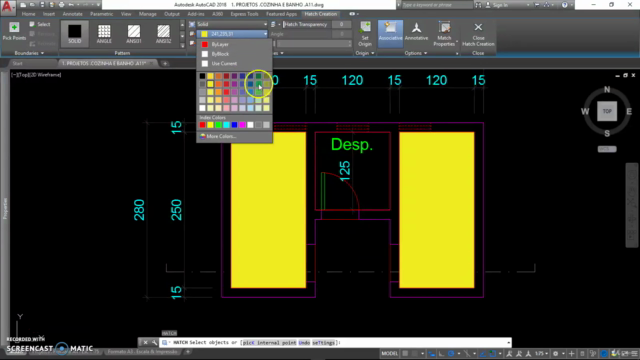Open the Insert ribbon tab

pos(49,14)
